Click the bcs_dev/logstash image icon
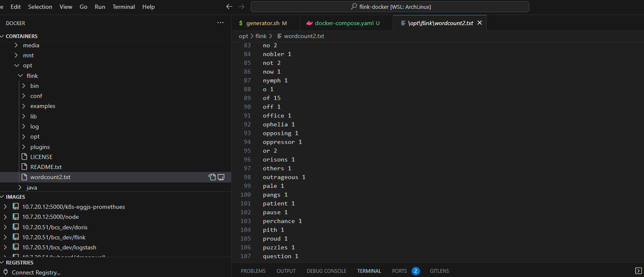Image resolution: width=644 pixels, height=277 pixels. click(16, 247)
